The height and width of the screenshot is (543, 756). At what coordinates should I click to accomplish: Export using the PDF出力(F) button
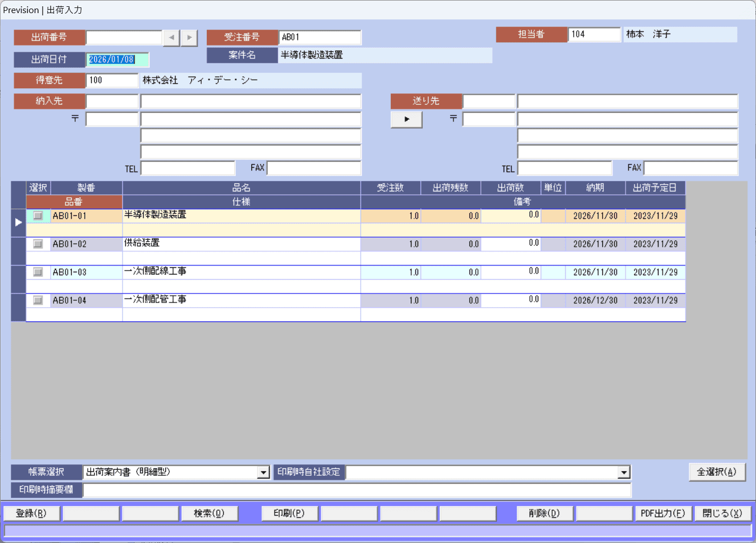(x=663, y=513)
